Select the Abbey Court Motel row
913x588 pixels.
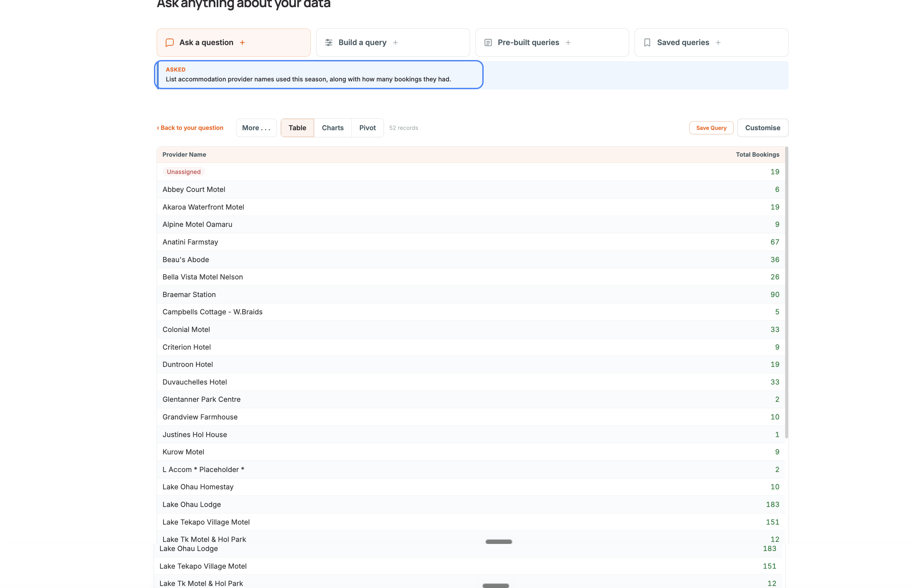pos(470,189)
